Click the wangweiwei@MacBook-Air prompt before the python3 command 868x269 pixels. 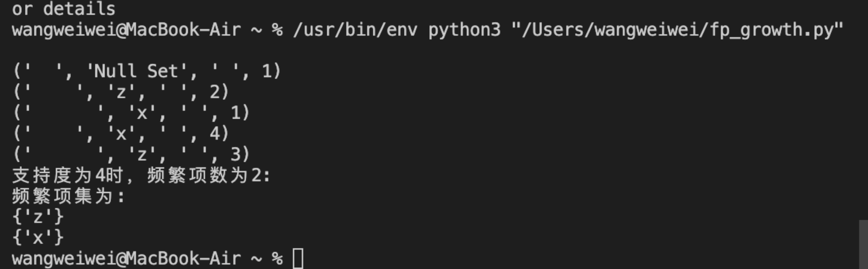[126, 30]
